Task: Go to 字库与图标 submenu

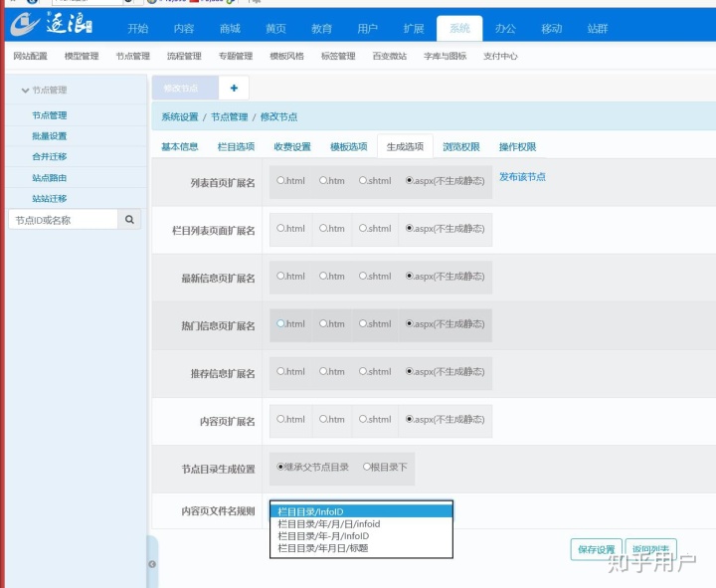Action: [x=446, y=56]
